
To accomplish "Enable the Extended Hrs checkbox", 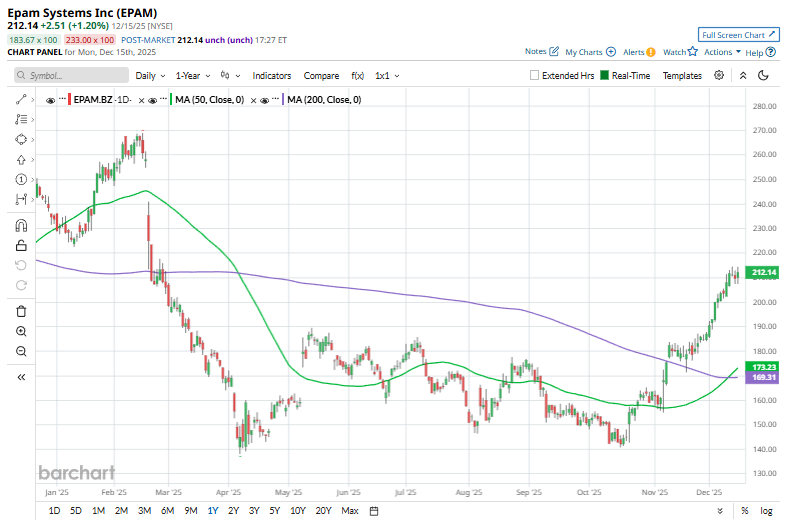I will (x=534, y=75).
